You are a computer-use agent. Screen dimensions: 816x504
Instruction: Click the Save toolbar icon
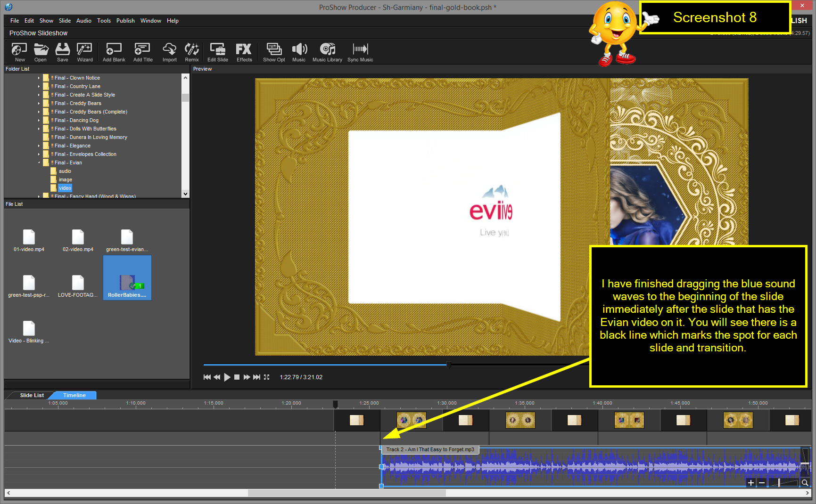[x=63, y=52]
